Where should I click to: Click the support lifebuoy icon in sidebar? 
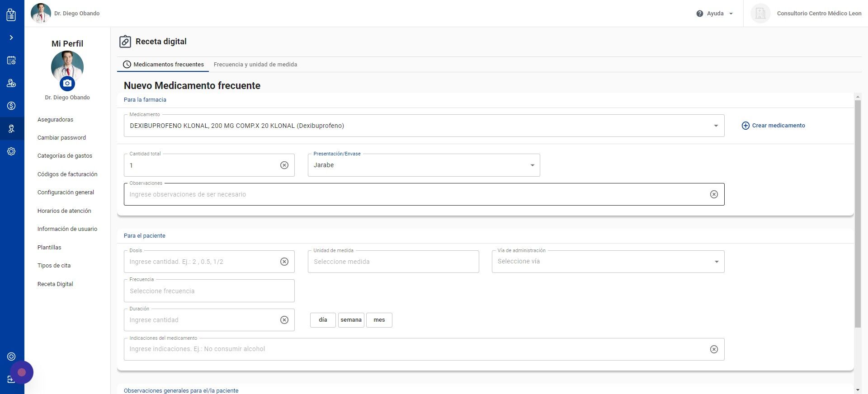point(11,356)
